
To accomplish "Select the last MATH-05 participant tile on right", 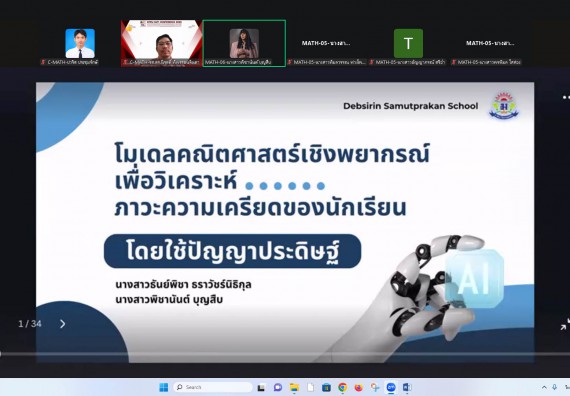I will coord(490,43).
